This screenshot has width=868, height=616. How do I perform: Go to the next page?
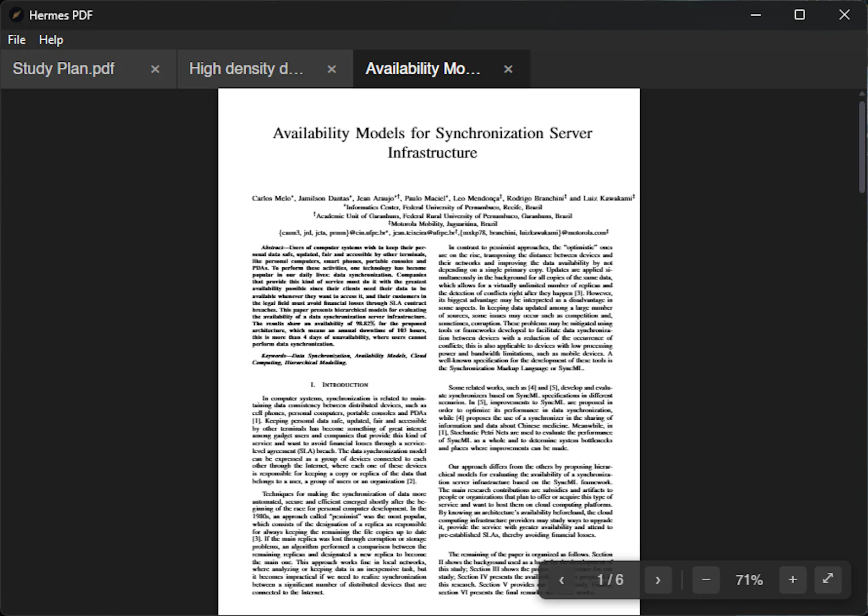pos(658,580)
